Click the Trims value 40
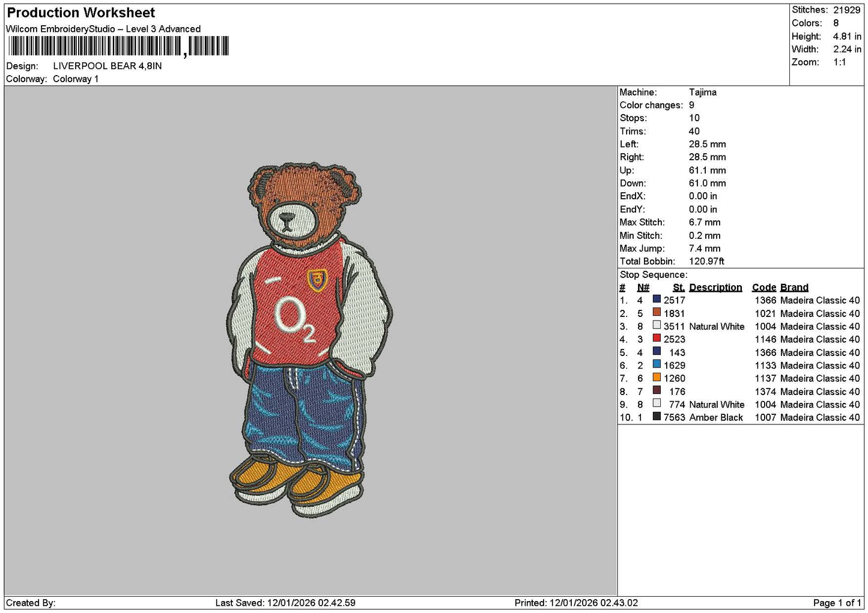The width and height of the screenshot is (868, 613). (694, 131)
